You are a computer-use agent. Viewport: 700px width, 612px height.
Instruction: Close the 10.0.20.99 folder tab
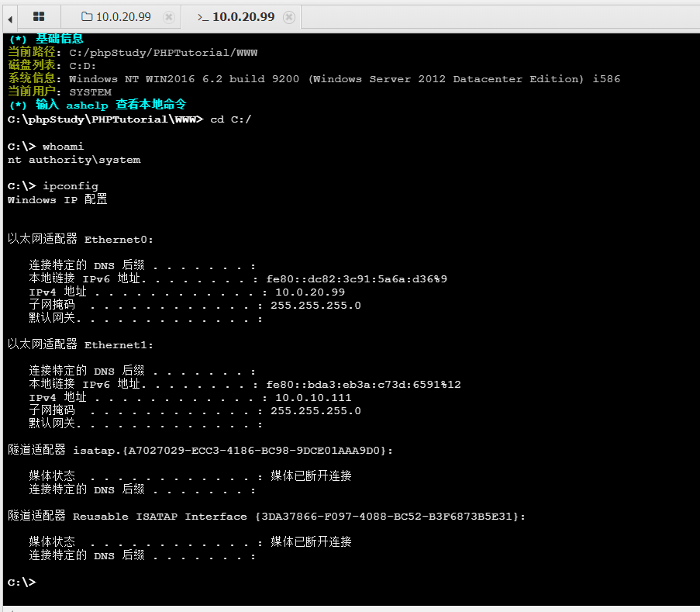(169, 17)
